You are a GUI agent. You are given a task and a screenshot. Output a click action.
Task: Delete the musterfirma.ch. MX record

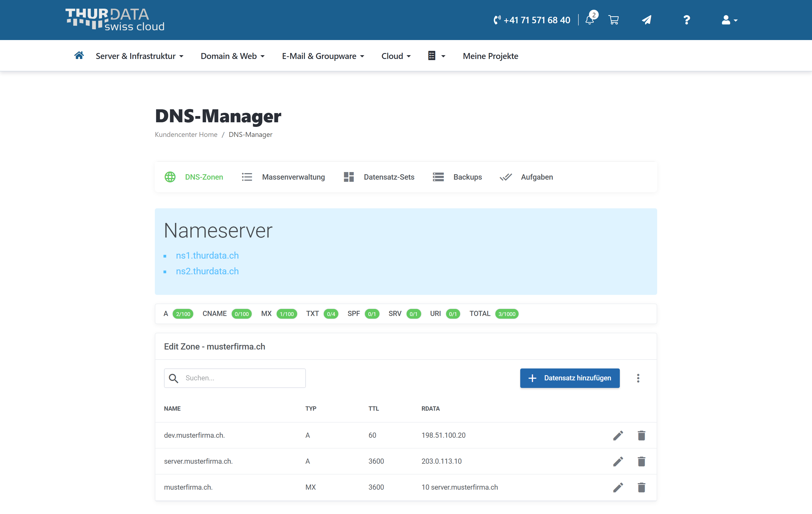641,487
